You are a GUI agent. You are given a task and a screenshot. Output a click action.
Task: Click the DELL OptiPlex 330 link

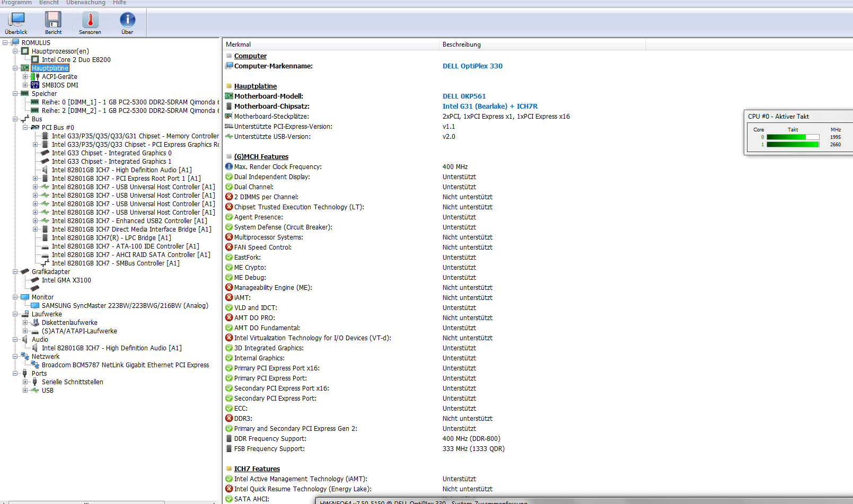pos(472,66)
